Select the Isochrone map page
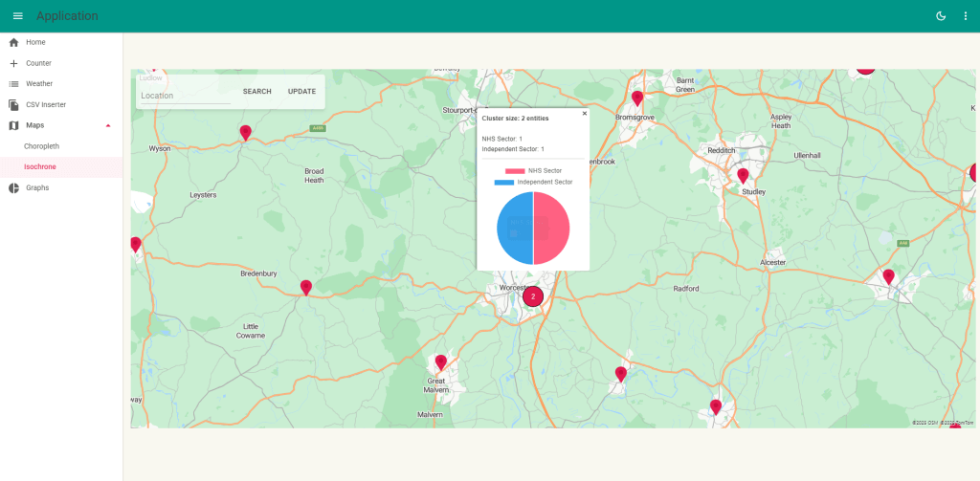This screenshot has width=980, height=481. [x=61, y=166]
